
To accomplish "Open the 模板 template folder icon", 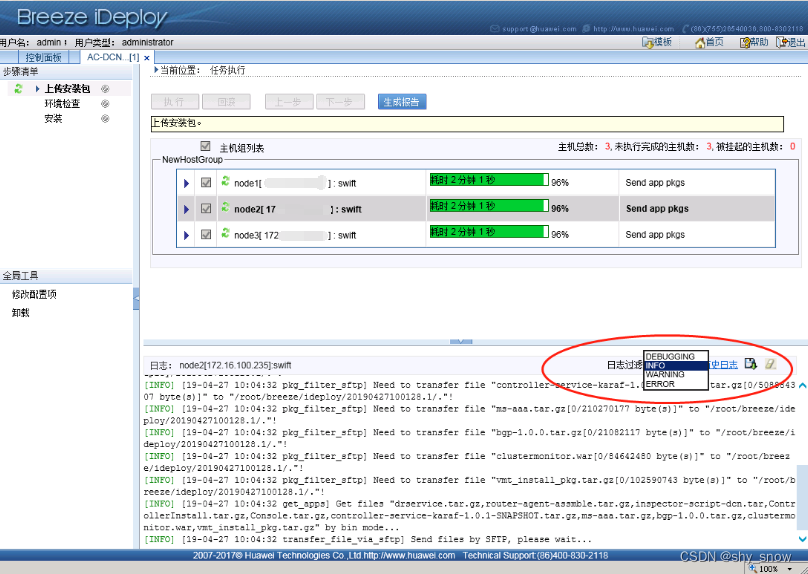I will tap(648, 43).
